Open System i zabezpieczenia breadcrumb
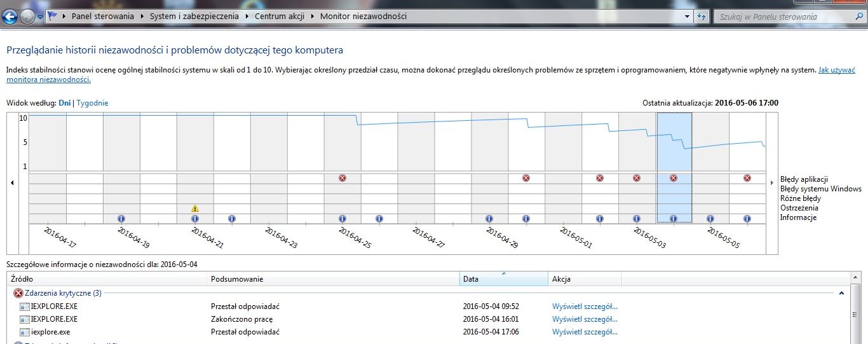868x344 pixels. [195, 17]
